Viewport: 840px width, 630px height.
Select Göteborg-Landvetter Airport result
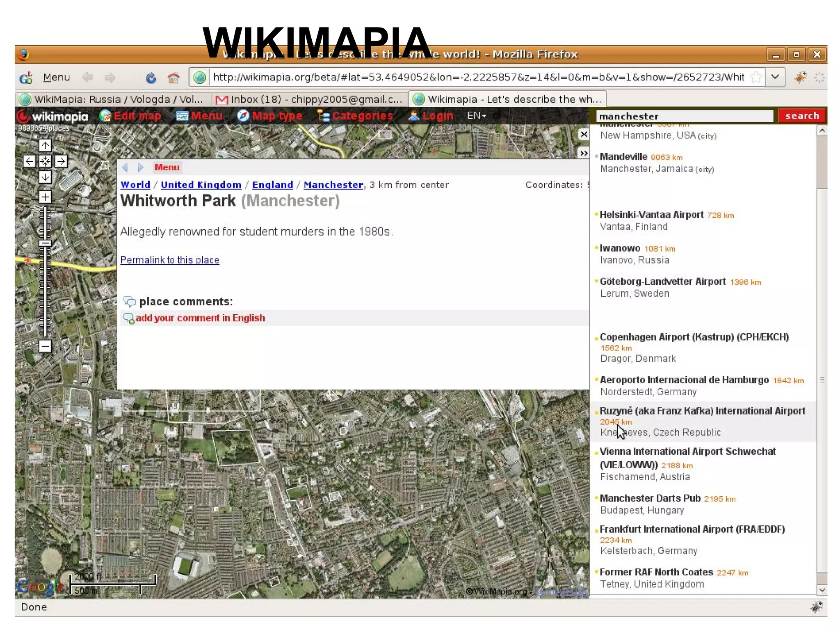[662, 282]
